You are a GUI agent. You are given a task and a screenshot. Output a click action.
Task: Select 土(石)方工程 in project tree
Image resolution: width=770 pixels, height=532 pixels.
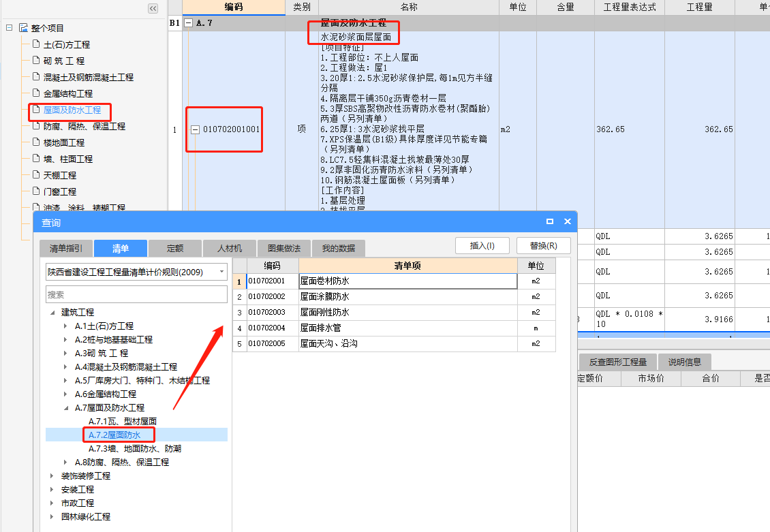click(x=66, y=45)
